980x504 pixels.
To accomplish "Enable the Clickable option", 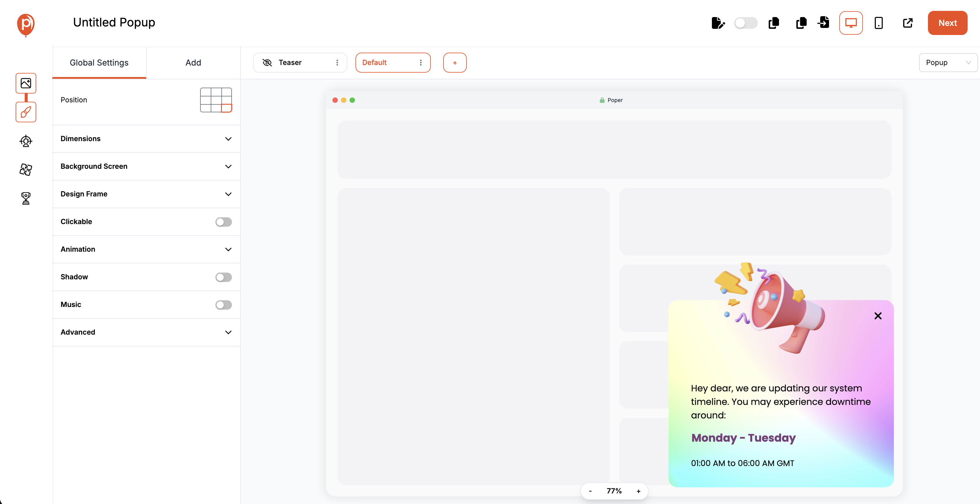I will point(223,222).
